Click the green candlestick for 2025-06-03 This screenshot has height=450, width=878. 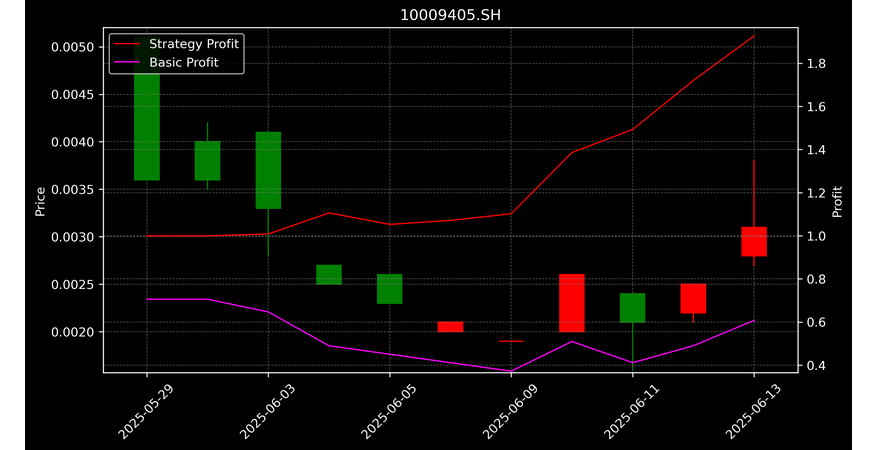pyautogui.click(x=268, y=170)
